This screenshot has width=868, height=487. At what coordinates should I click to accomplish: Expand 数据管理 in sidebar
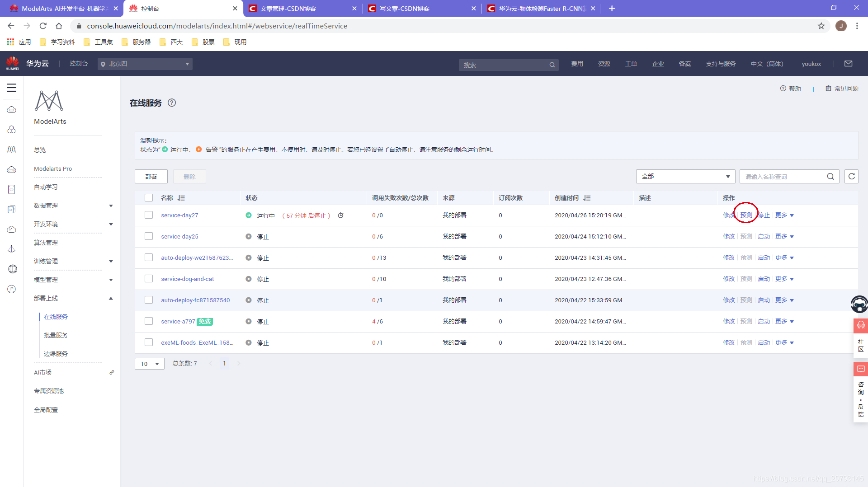(x=111, y=206)
